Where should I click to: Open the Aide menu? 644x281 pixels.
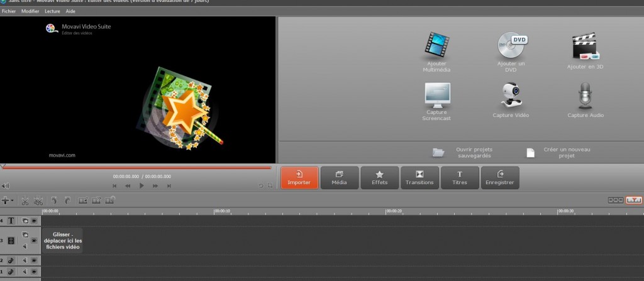tap(70, 11)
